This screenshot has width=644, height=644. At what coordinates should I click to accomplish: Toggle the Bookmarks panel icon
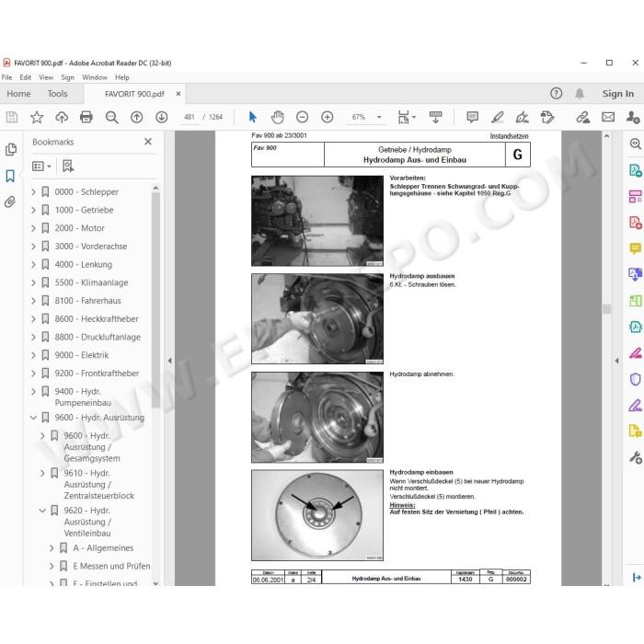(x=10, y=176)
